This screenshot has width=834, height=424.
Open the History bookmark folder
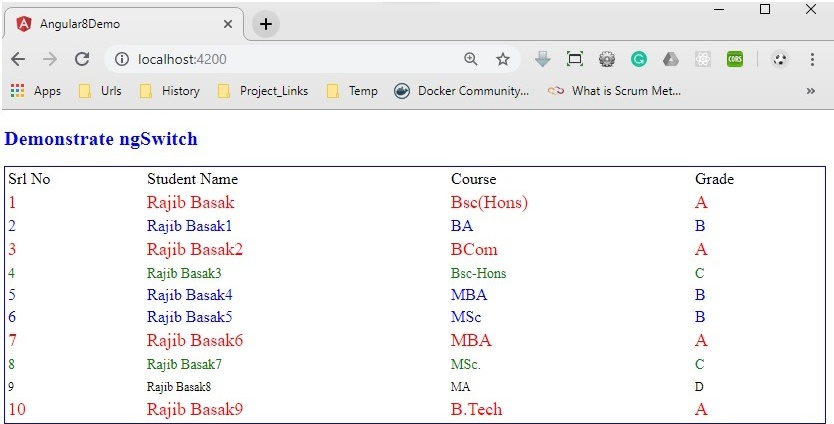pyautogui.click(x=169, y=91)
